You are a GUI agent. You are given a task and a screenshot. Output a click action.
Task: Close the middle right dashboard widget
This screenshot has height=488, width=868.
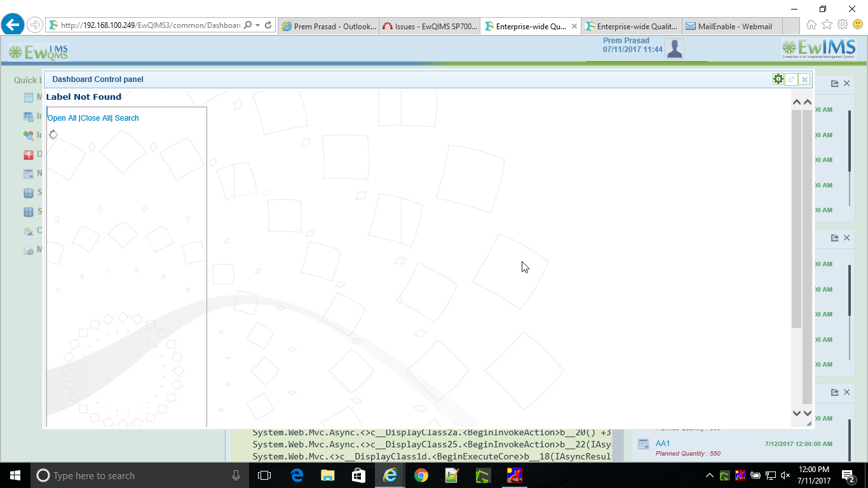(847, 238)
